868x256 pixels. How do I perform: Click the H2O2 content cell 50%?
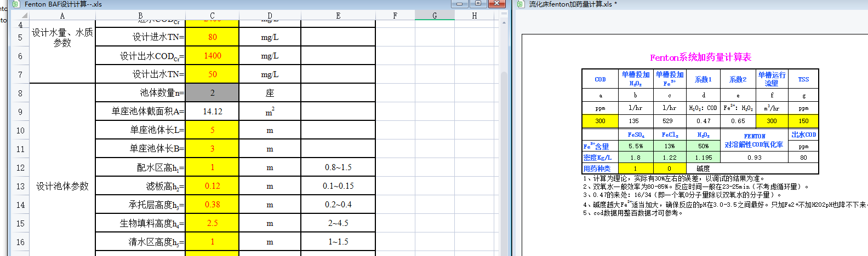[703, 146]
